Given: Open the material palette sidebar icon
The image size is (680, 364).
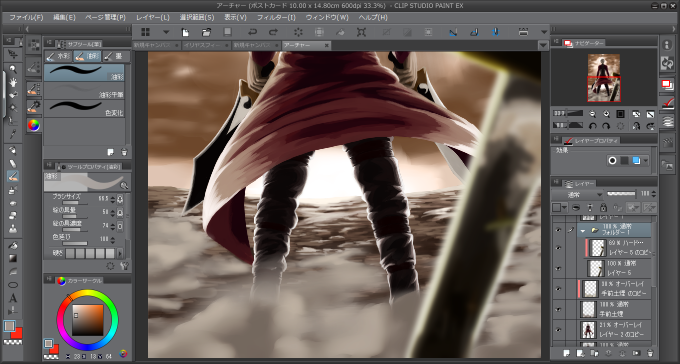Looking at the screenshot, I should [x=667, y=164].
